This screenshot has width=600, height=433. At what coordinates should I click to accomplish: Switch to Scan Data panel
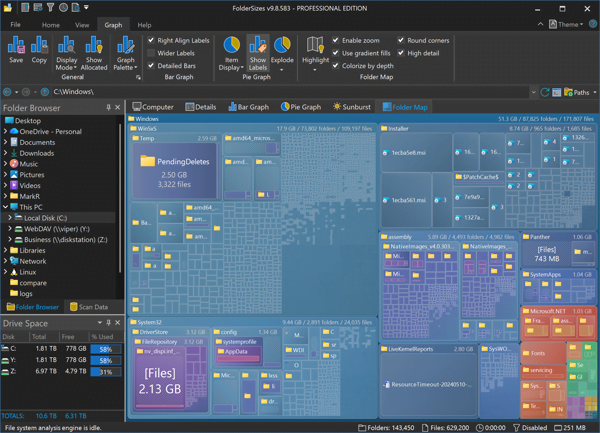point(89,307)
